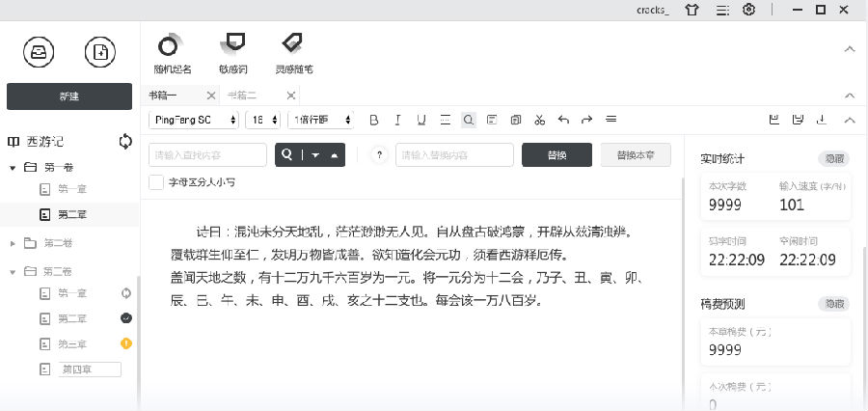Switch to the 书籍二 tab
Viewport: 868px width, 411px height.
pos(242,96)
